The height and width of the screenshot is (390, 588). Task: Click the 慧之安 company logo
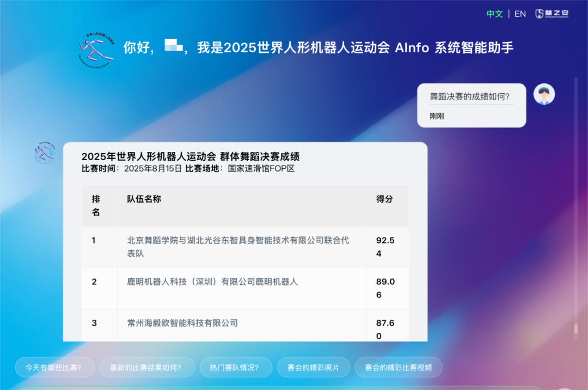(x=552, y=14)
